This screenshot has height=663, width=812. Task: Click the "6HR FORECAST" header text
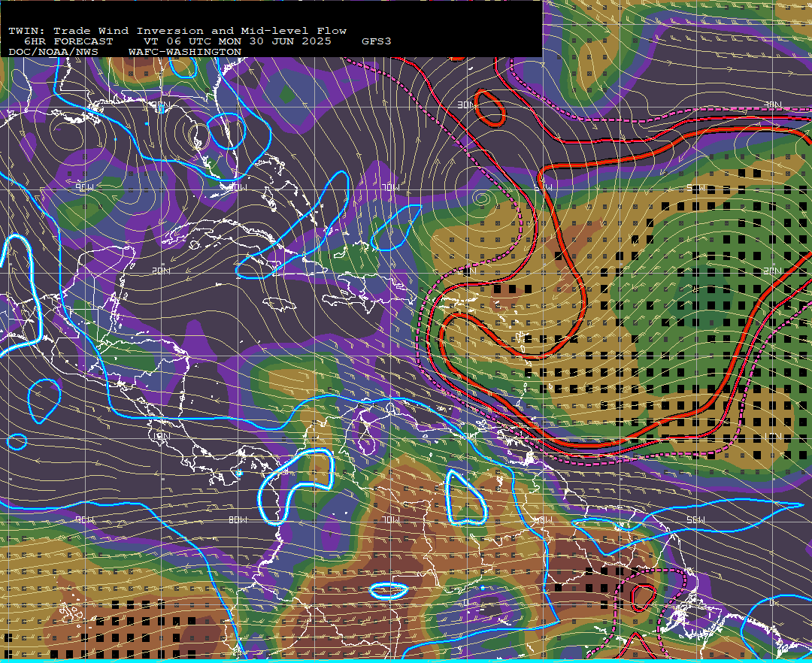(x=68, y=41)
